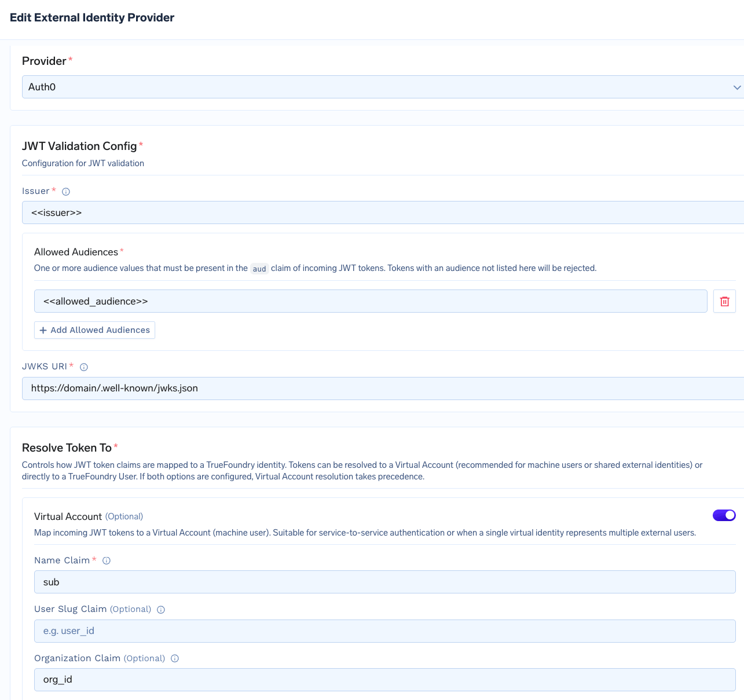Click the JWKS URI info icon
Screen dimensions: 744x700
84,367
